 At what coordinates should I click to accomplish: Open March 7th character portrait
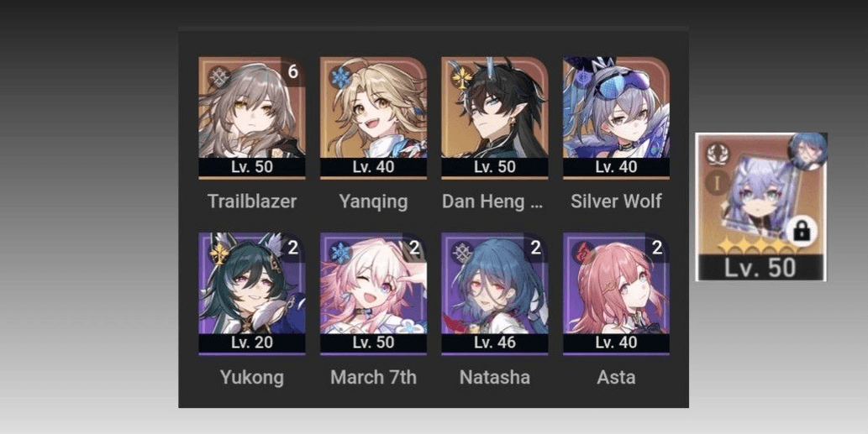coord(373,294)
